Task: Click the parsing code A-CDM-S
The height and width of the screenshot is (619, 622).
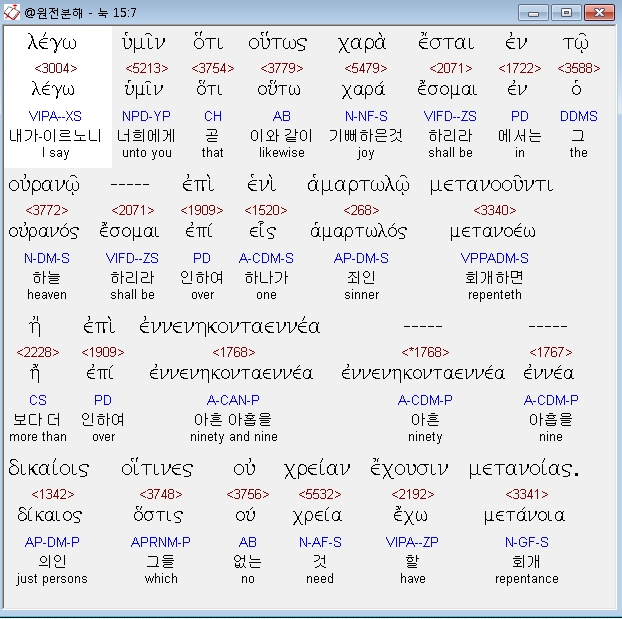Action: pos(266,258)
